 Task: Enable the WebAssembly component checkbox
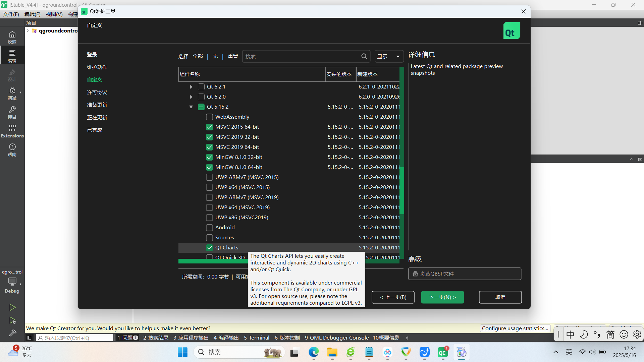click(x=210, y=117)
